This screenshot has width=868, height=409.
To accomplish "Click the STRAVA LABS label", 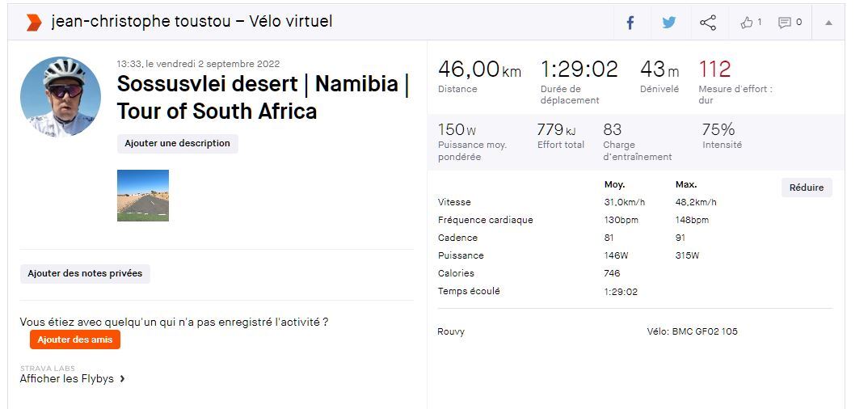I will (x=48, y=369).
